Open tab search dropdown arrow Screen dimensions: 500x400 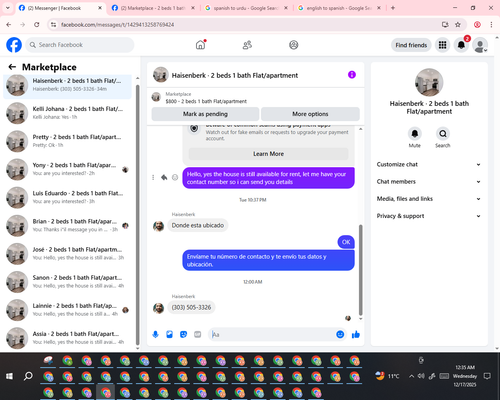click(8, 8)
